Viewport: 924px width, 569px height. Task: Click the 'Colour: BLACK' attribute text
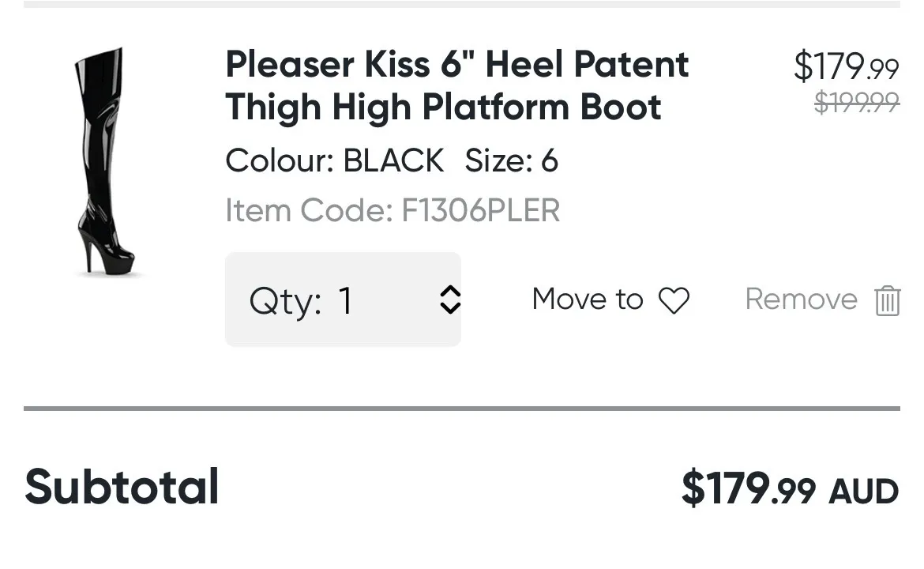pyautogui.click(x=335, y=160)
